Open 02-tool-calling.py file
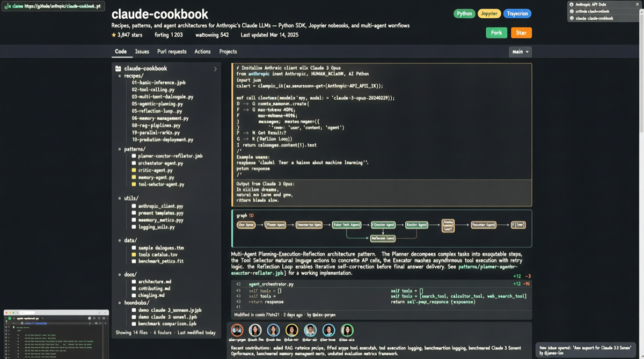This screenshot has height=359, width=644. [x=153, y=90]
